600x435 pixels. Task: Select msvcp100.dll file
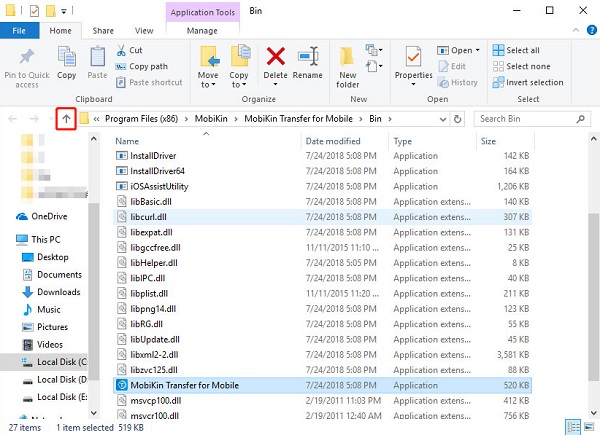[x=322, y=401]
